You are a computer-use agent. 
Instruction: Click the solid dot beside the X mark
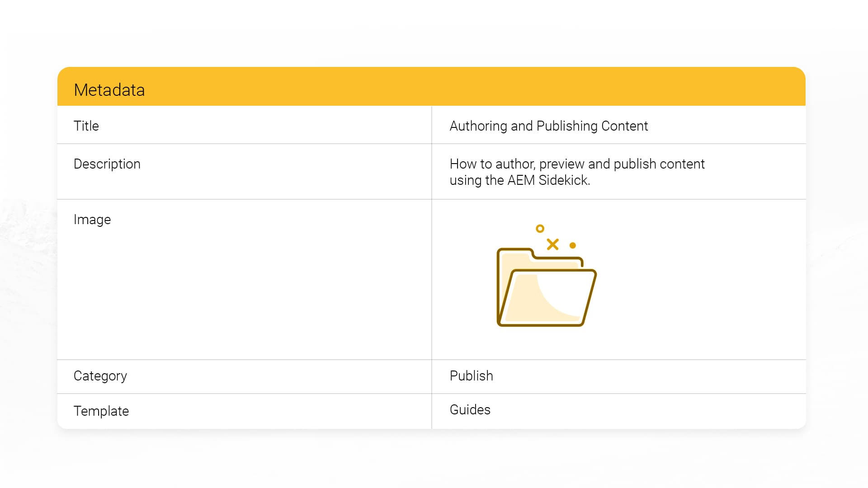573,245
